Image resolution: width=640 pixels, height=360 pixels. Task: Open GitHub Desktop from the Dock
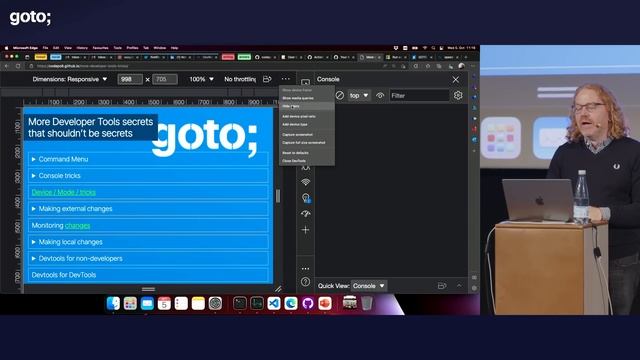(x=308, y=303)
